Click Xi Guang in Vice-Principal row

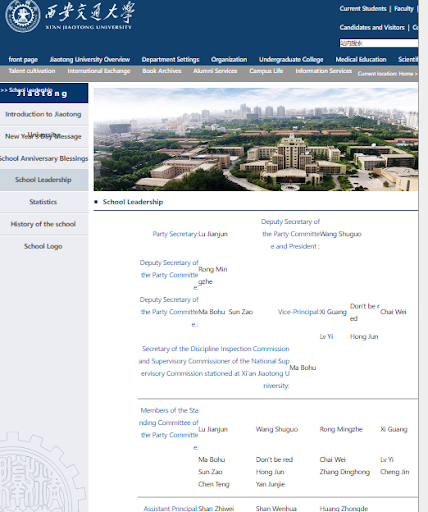coord(333,312)
